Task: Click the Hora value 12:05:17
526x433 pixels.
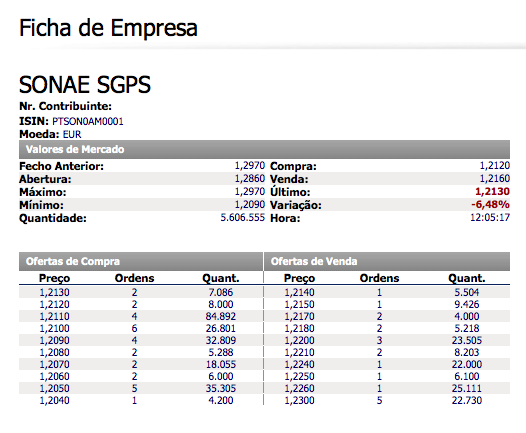Action: pyautogui.click(x=490, y=218)
